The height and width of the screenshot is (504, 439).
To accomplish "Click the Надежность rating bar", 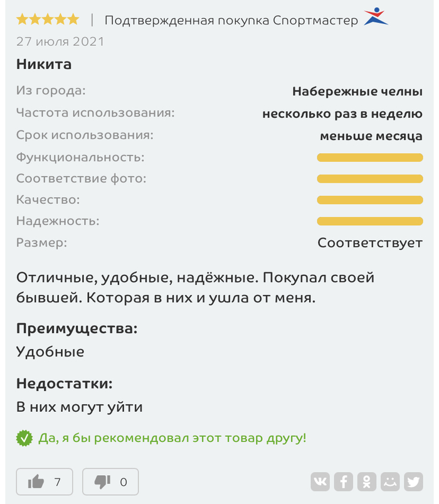I will click(x=369, y=221).
